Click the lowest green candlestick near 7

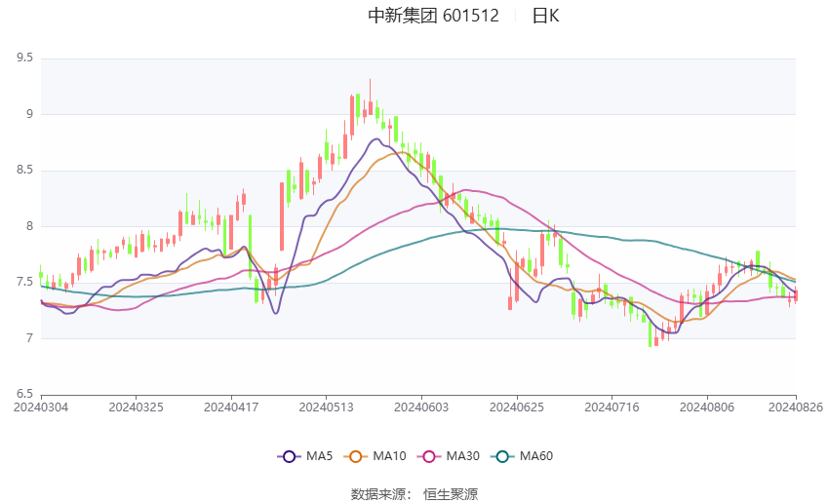[650, 332]
